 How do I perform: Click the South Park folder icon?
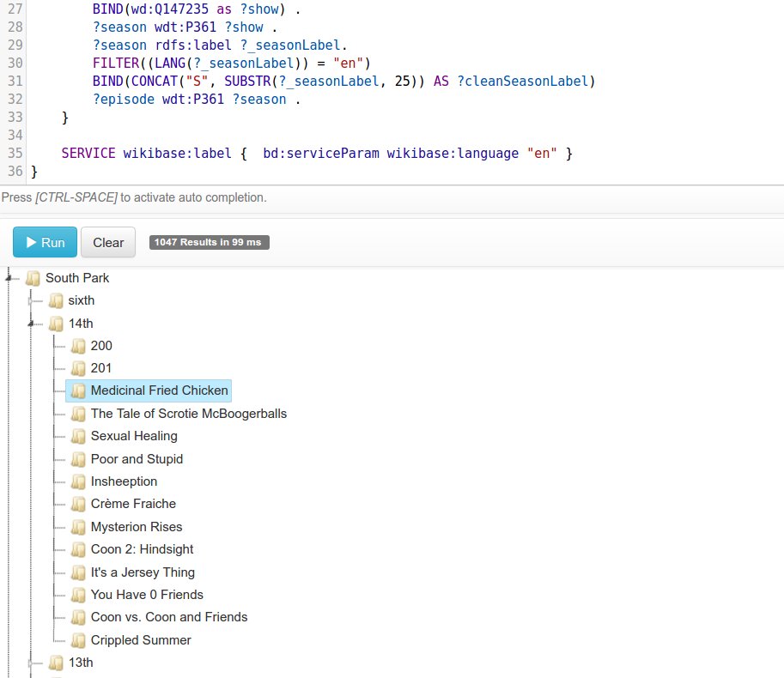[33, 278]
